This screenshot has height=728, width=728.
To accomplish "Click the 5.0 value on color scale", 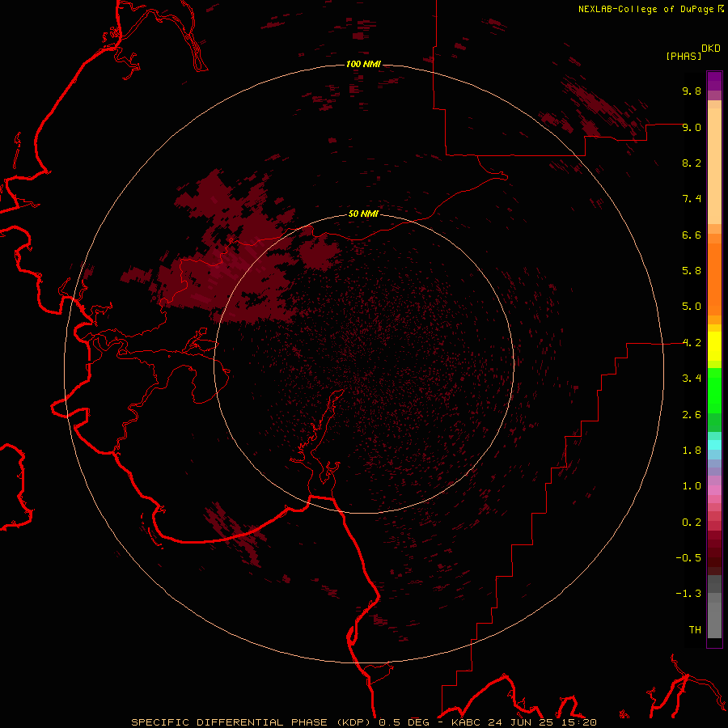I will pyautogui.click(x=692, y=307).
